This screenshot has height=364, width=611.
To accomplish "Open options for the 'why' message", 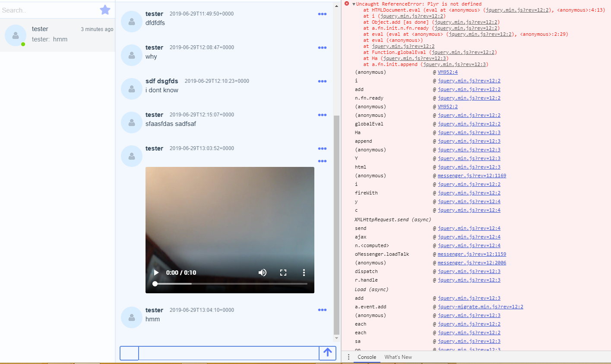I will [x=322, y=48].
